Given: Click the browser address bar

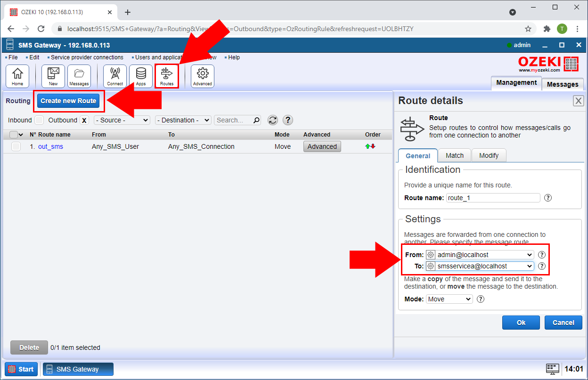Looking at the screenshot, I should [292, 29].
